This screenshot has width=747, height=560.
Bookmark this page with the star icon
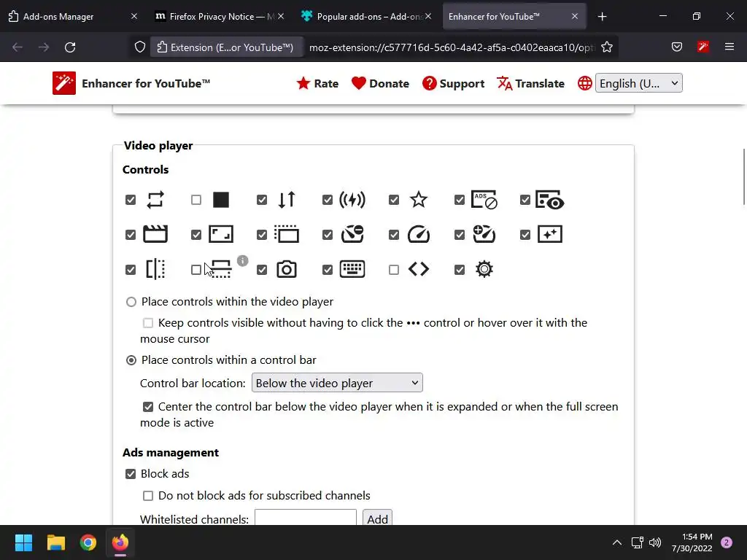coord(607,47)
